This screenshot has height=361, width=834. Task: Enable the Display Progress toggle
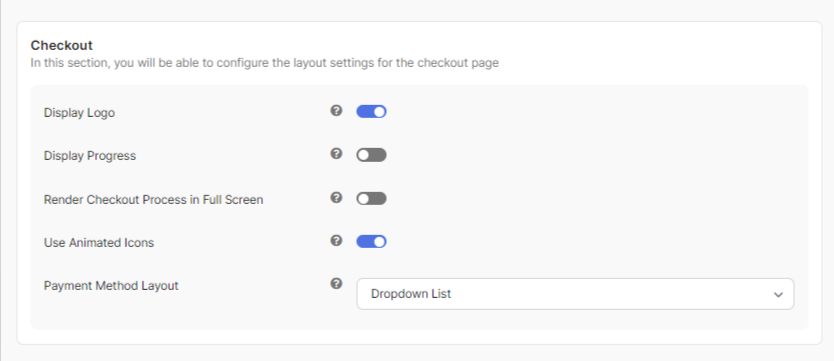click(x=371, y=155)
